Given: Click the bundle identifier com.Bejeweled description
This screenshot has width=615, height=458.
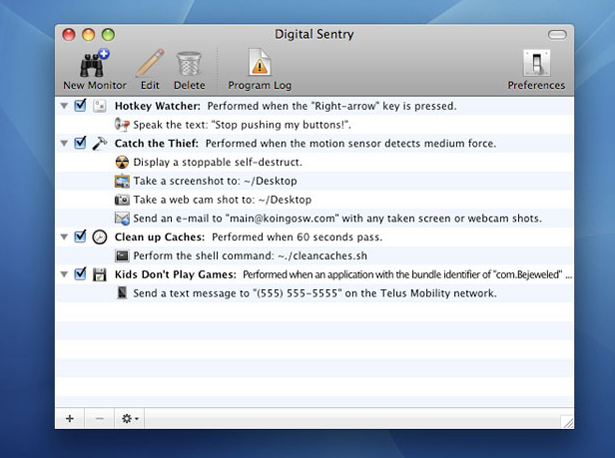Looking at the screenshot, I should (407, 274).
